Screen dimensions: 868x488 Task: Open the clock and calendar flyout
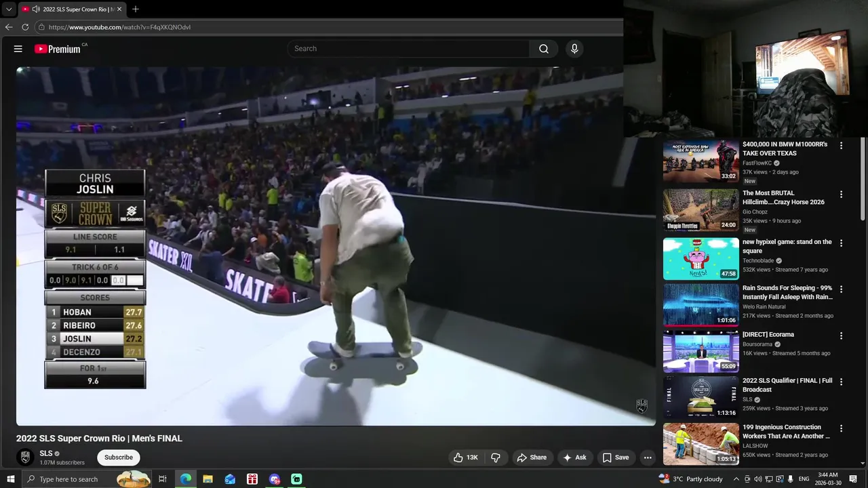pos(828,479)
